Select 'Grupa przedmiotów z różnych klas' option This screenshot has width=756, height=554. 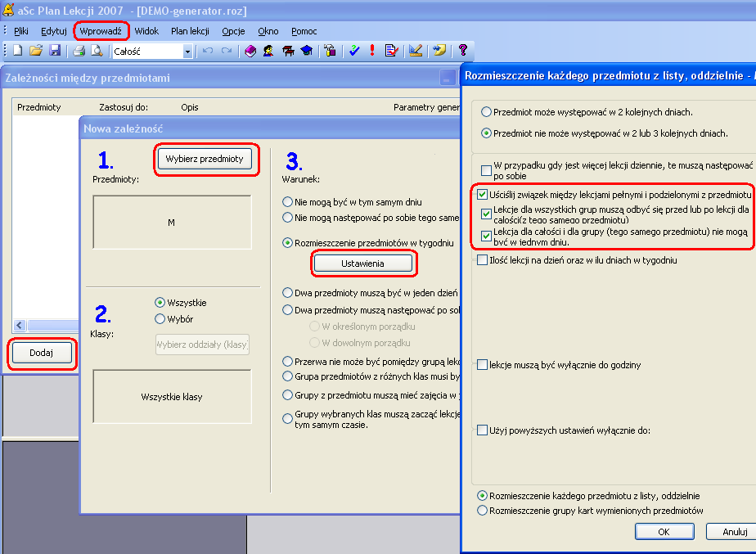pos(287,376)
